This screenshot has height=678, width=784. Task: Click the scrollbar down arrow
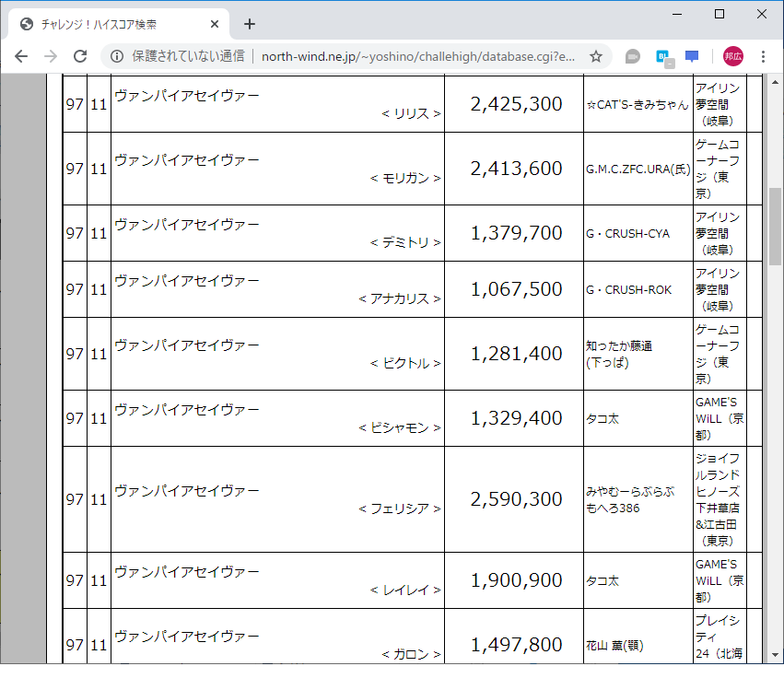click(775, 654)
